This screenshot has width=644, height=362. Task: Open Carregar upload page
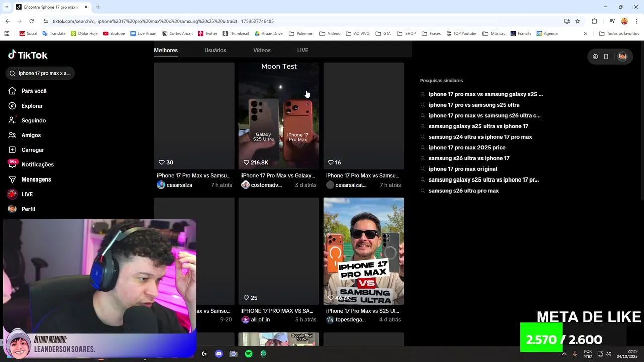(26, 150)
